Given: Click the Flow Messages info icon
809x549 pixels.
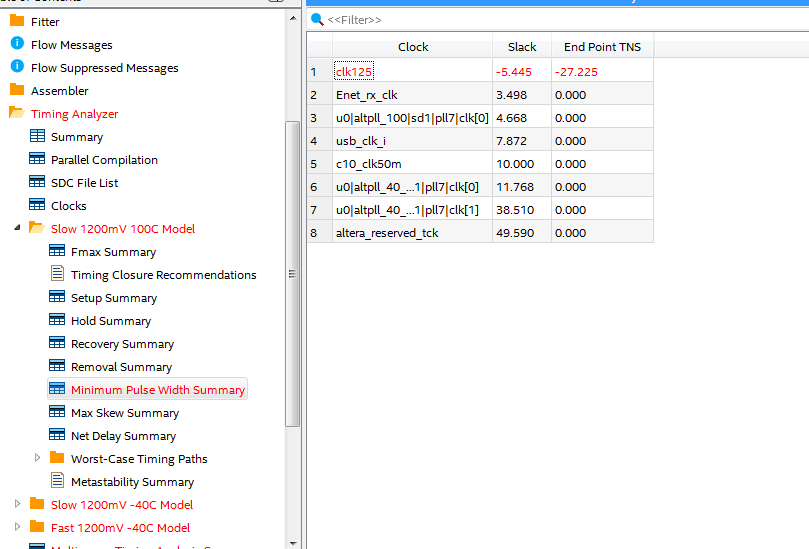Looking at the screenshot, I should 16,44.
